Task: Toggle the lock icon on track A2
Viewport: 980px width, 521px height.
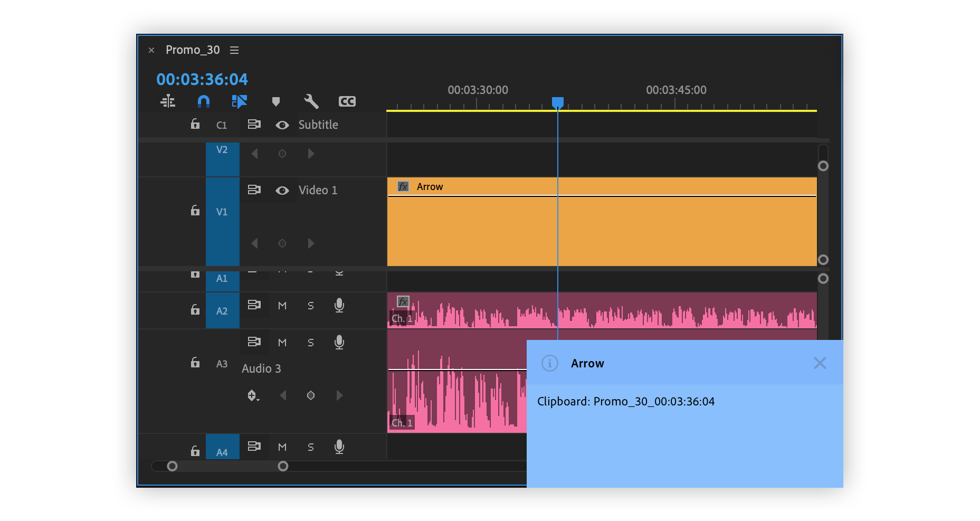Action: coord(195,310)
